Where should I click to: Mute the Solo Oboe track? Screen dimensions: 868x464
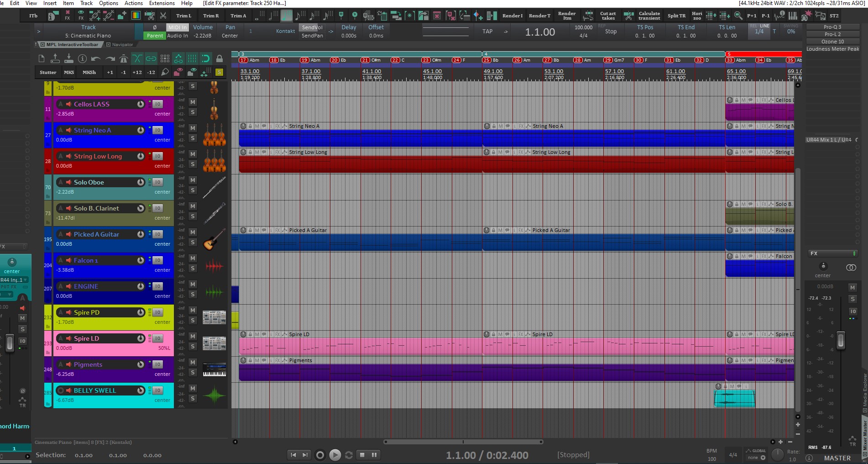tap(193, 180)
